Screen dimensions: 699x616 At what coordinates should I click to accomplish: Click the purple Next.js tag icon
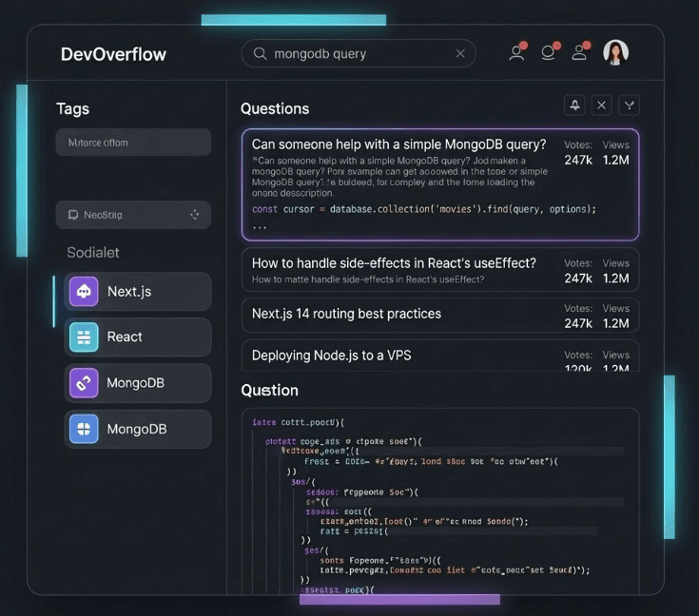(84, 292)
